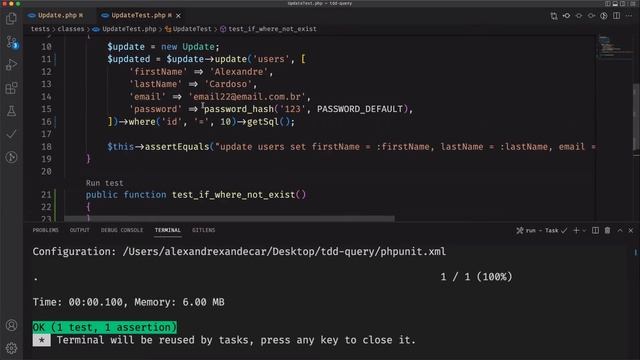The width and height of the screenshot is (640, 360).
Task: Click assertEquals on line 18
Action: 177,147
